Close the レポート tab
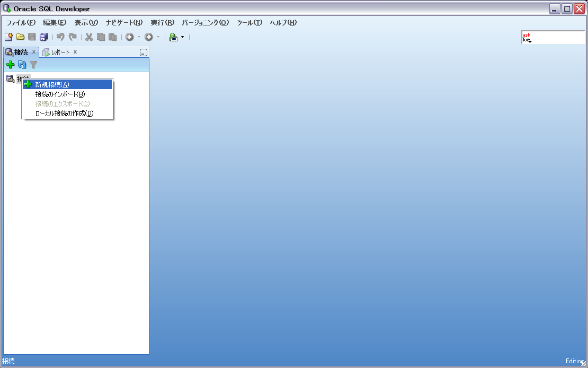This screenshot has width=588, height=368. [x=75, y=52]
